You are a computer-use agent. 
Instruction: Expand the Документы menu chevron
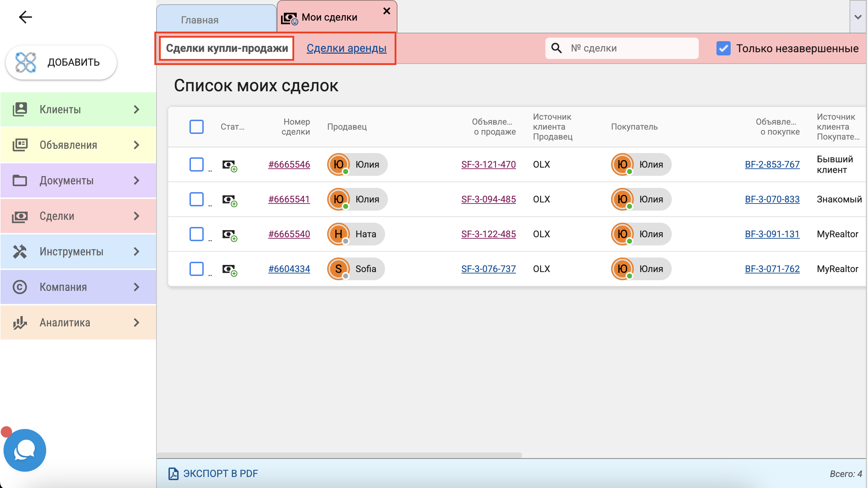pos(136,180)
